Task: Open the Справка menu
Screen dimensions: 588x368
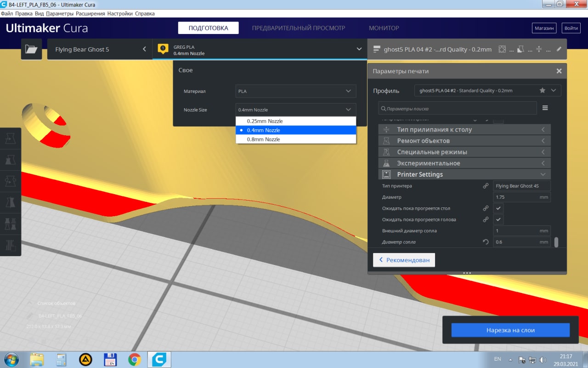Action: 145,13
